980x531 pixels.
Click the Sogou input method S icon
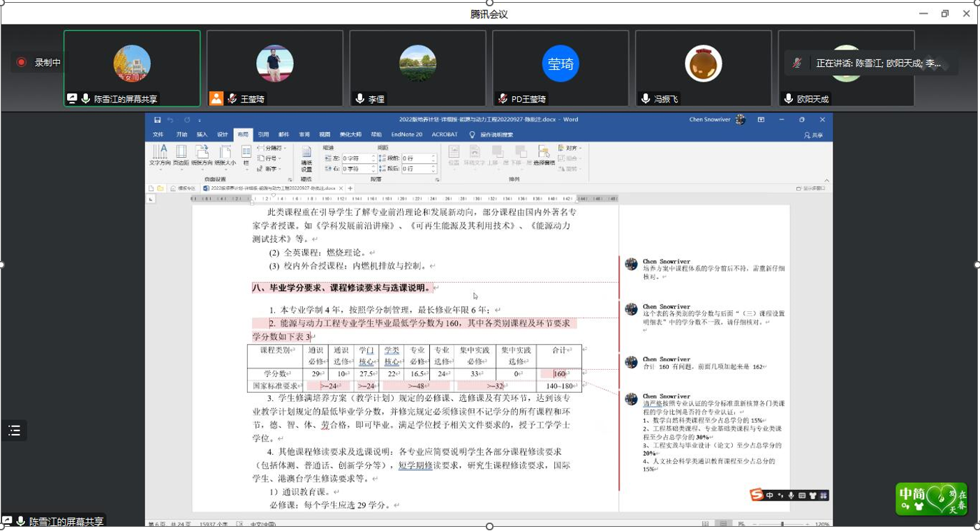point(757,495)
